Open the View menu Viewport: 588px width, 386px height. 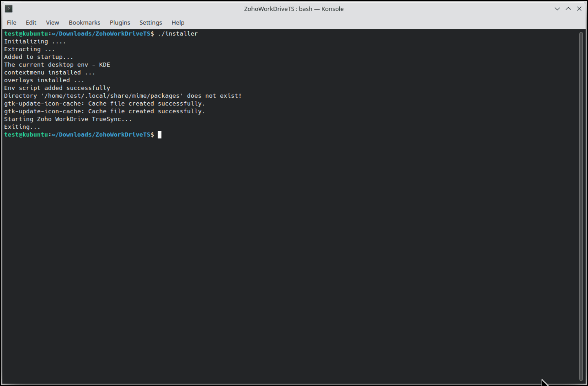(52, 23)
